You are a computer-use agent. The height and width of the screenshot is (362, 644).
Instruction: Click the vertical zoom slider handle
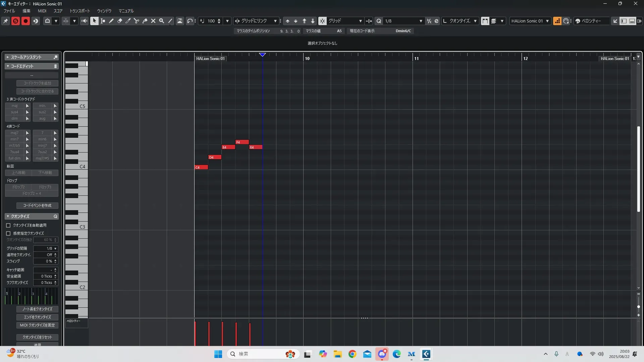[x=638, y=307]
